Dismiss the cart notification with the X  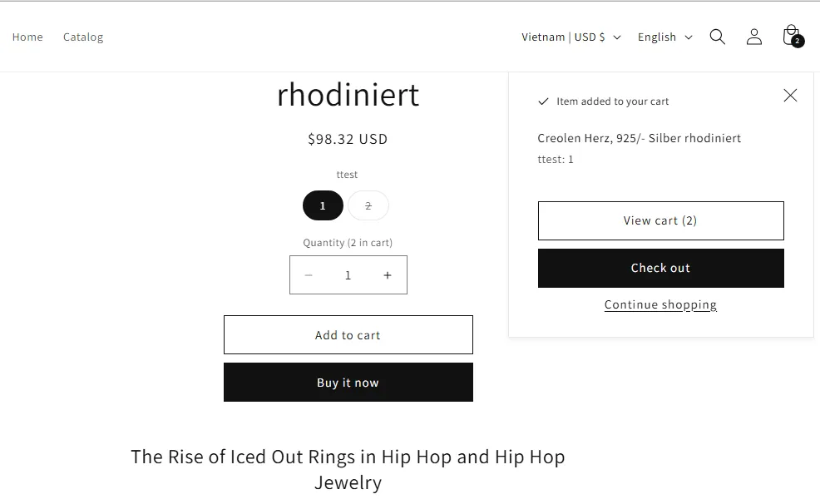tap(789, 95)
